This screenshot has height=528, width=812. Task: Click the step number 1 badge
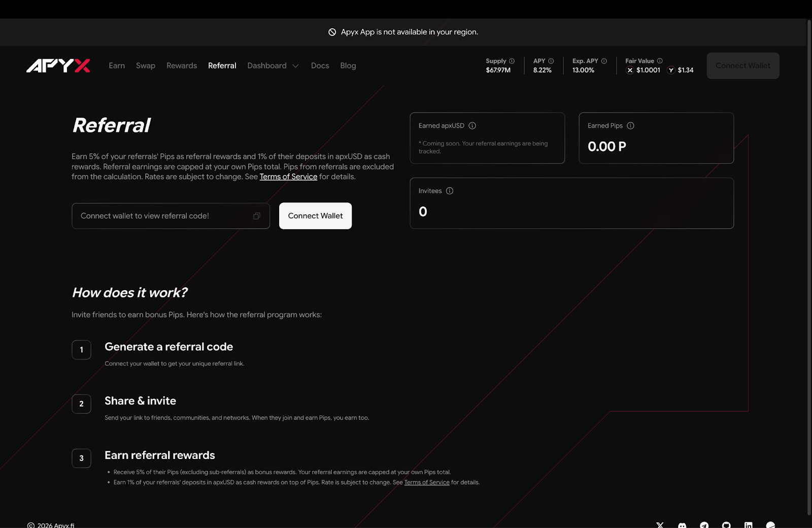pos(81,349)
